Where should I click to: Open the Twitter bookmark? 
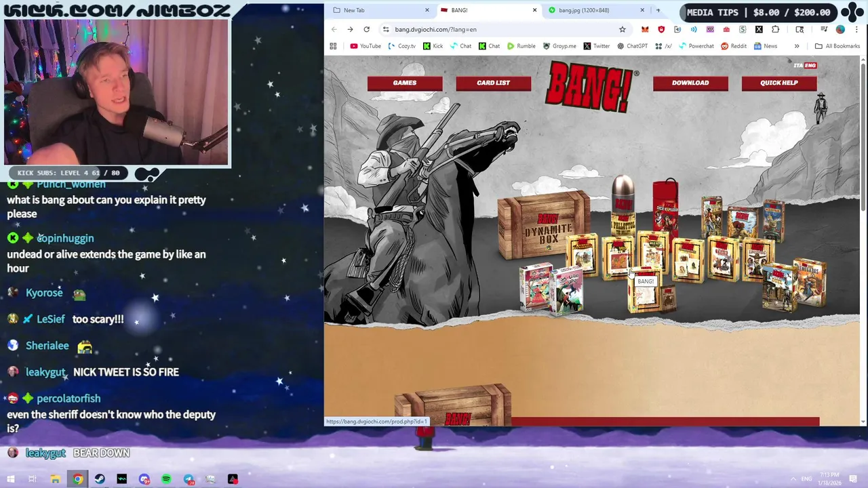tap(596, 46)
